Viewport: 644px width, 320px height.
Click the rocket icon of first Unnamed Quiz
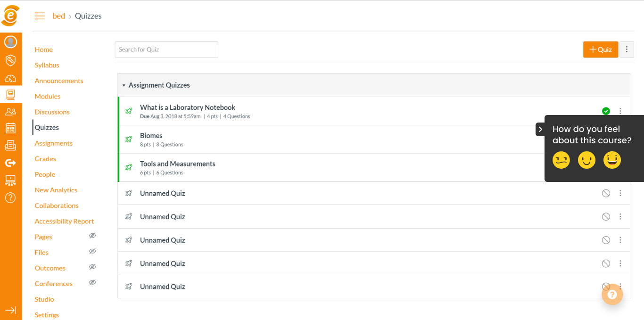tap(129, 193)
